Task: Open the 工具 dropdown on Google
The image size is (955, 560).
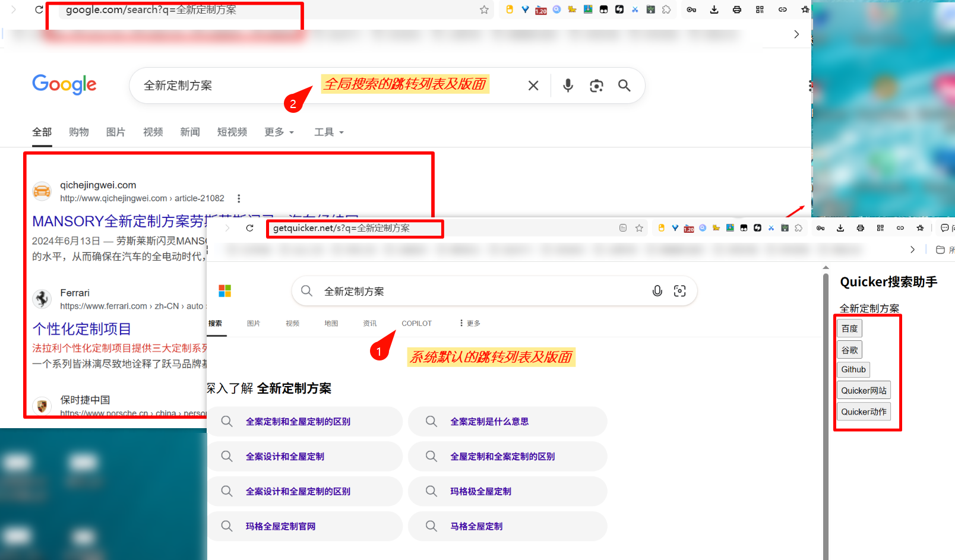Action: (329, 132)
